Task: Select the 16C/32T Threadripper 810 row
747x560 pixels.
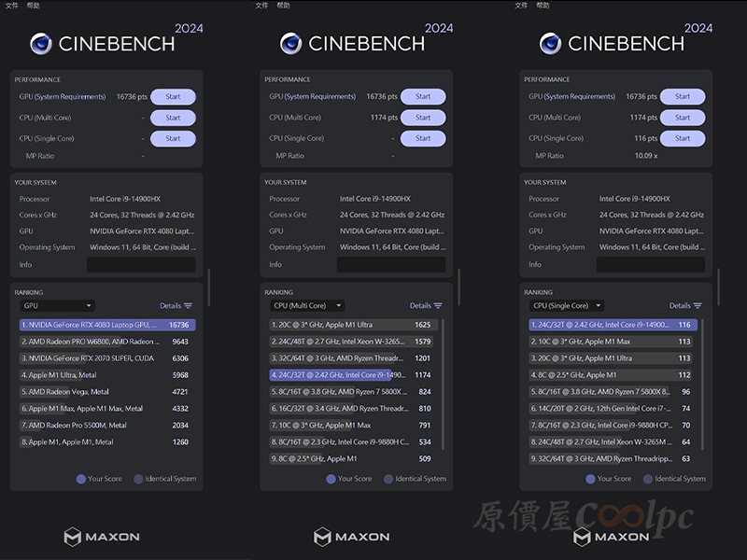Action: pyautogui.click(x=353, y=408)
